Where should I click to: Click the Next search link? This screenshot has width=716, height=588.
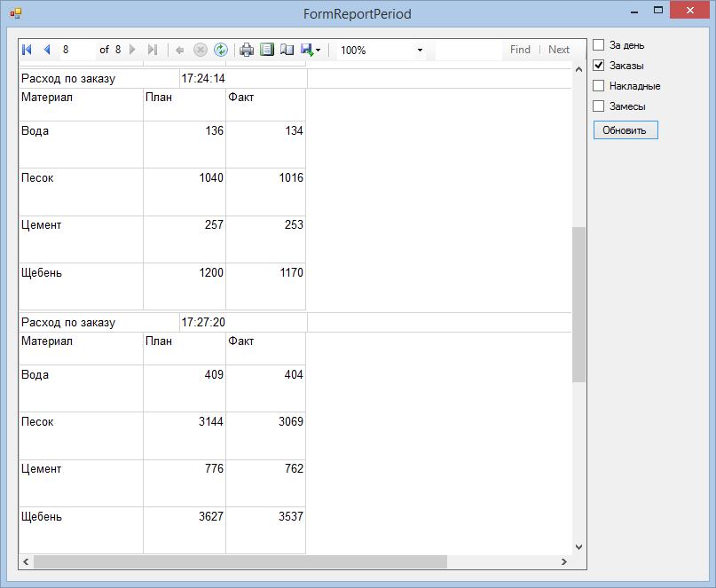point(559,50)
